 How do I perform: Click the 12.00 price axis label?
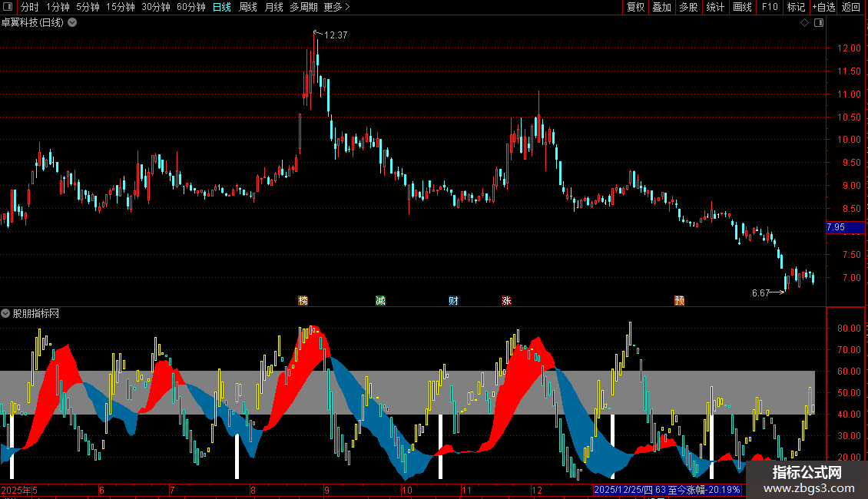pyautogui.click(x=849, y=48)
